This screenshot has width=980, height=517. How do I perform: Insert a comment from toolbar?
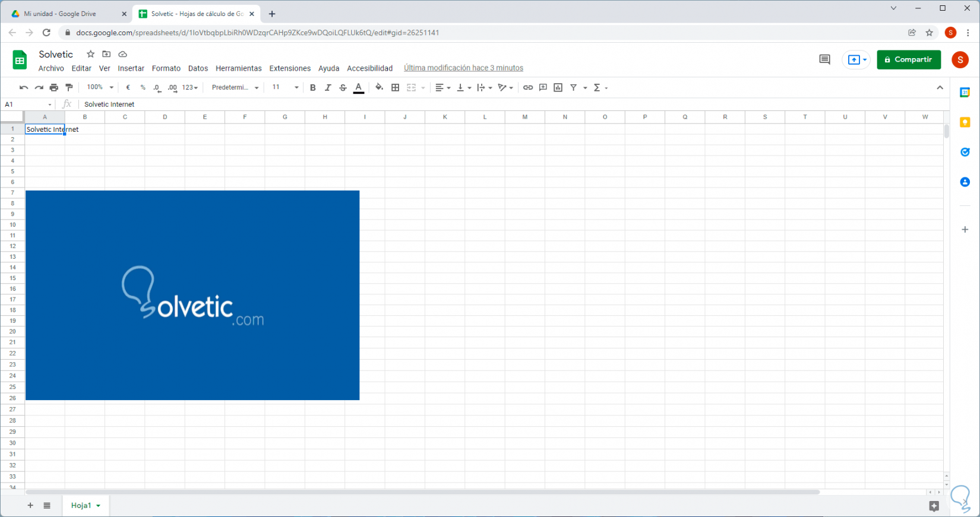[543, 88]
